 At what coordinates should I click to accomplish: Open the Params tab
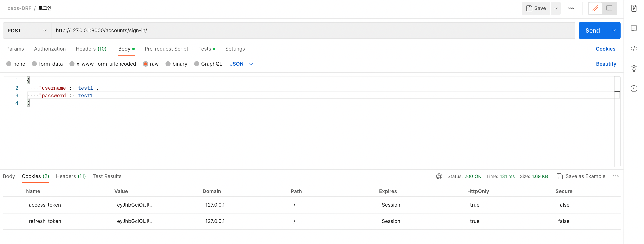15,49
